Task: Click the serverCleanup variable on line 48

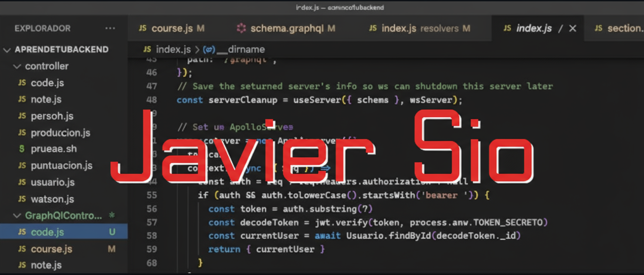Action: [x=243, y=100]
